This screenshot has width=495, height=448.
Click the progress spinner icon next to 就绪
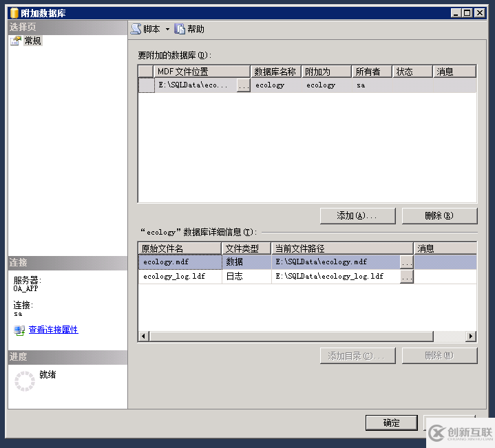pos(25,381)
